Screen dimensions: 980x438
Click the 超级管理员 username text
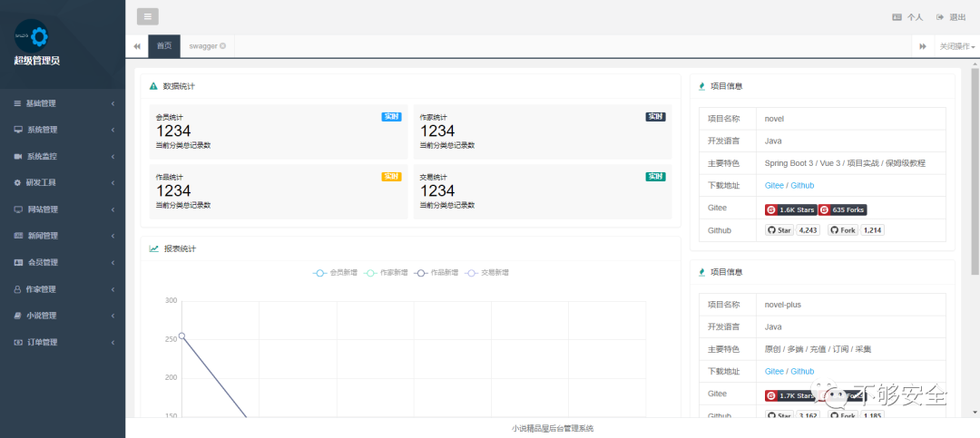[x=37, y=62]
